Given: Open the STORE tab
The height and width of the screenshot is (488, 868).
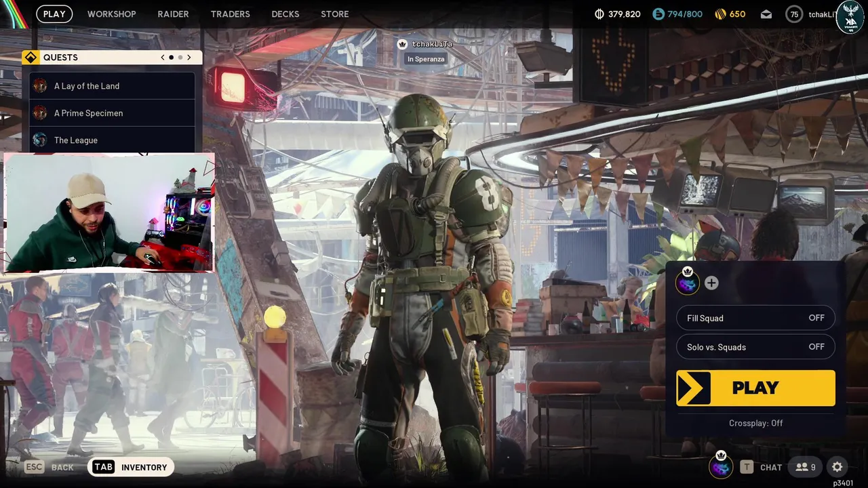Looking at the screenshot, I should (334, 14).
